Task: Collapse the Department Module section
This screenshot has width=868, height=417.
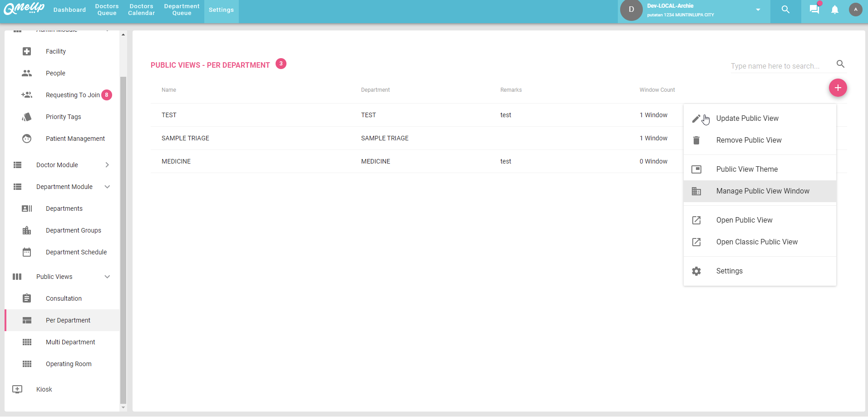Action: 107,187
